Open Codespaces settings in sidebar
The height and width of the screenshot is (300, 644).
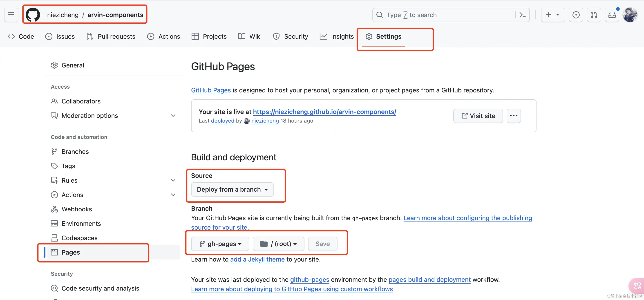tap(114, 238)
